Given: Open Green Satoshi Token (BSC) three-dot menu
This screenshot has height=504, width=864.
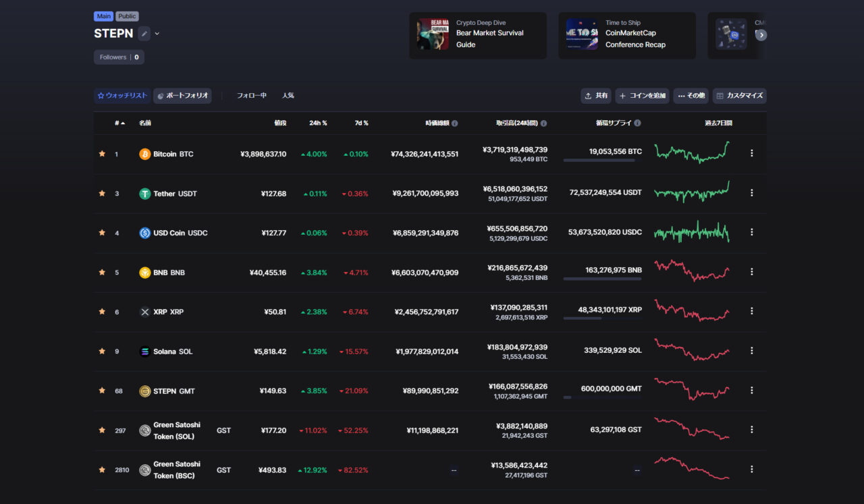Looking at the screenshot, I should tap(751, 469).
